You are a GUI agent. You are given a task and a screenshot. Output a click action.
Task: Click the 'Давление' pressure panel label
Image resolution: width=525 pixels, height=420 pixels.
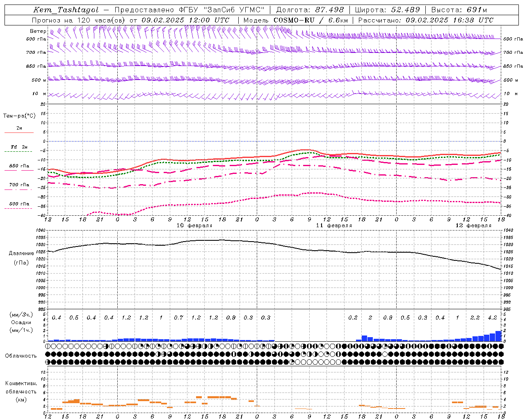21,253
